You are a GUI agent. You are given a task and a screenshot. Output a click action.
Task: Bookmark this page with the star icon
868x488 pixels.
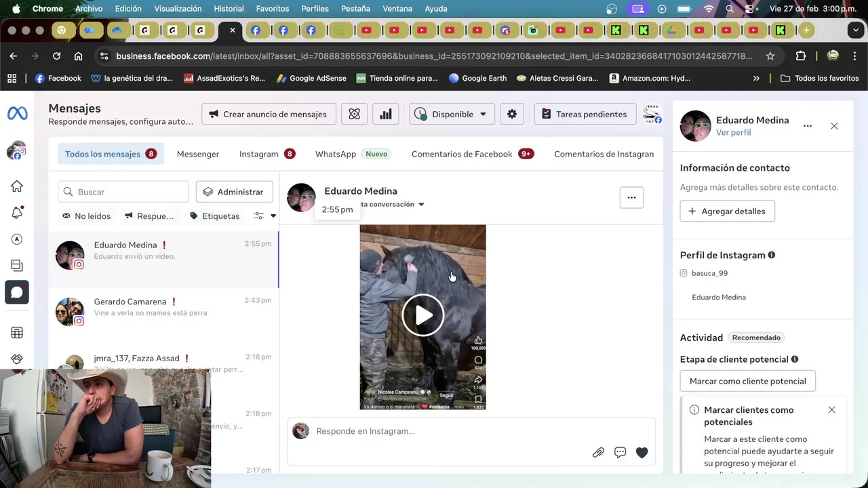pyautogui.click(x=770, y=56)
